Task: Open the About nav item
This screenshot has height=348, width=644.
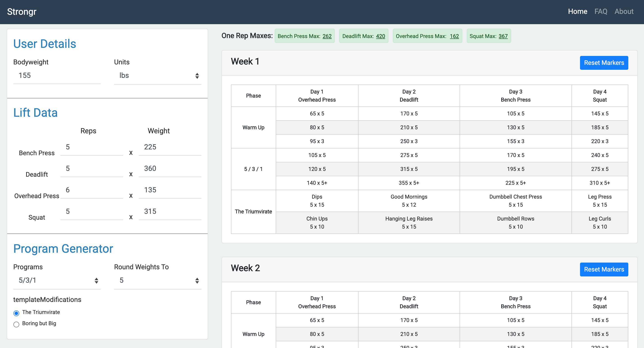Action: (x=624, y=11)
